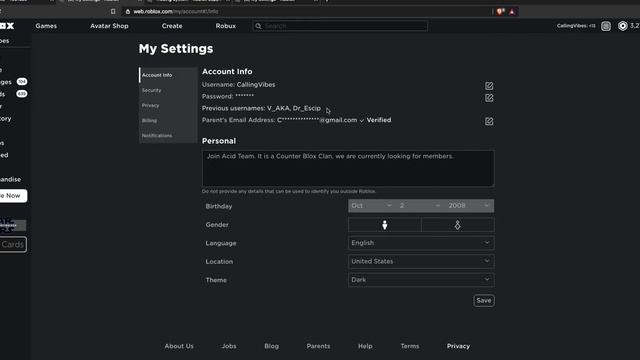Switch to the Privacy settings tab
640x360 pixels.
[168, 105]
